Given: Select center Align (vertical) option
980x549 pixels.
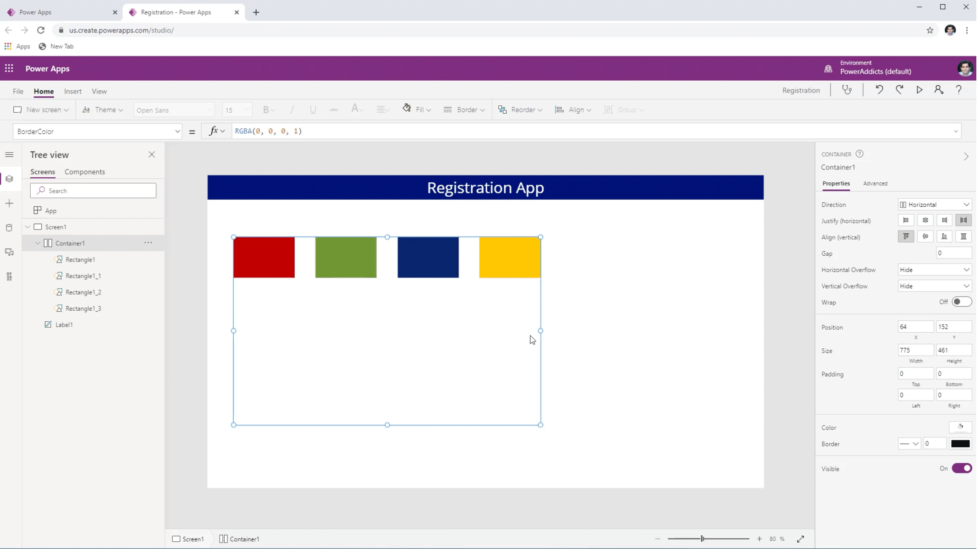Looking at the screenshot, I should click(x=925, y=236).
